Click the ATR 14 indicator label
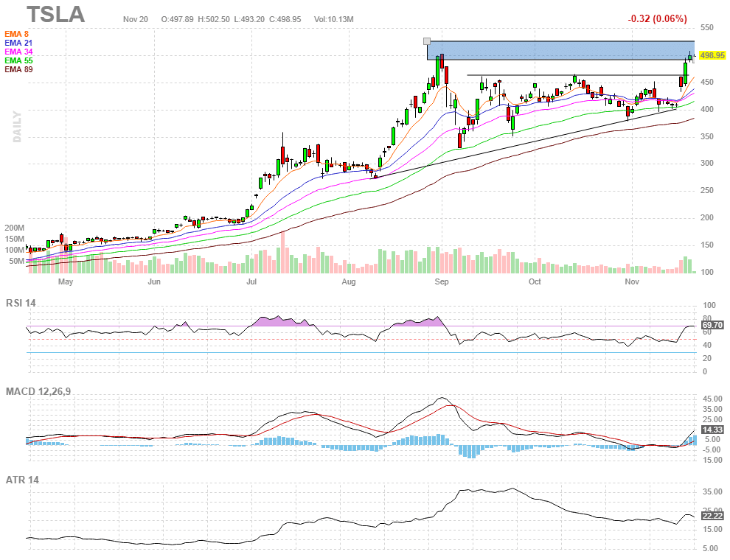 coord(22,480)
